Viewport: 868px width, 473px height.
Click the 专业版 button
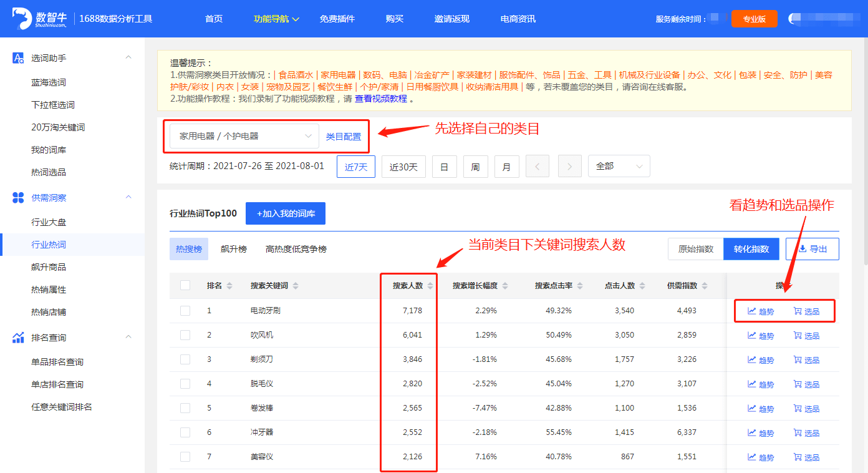click(755, 19)
